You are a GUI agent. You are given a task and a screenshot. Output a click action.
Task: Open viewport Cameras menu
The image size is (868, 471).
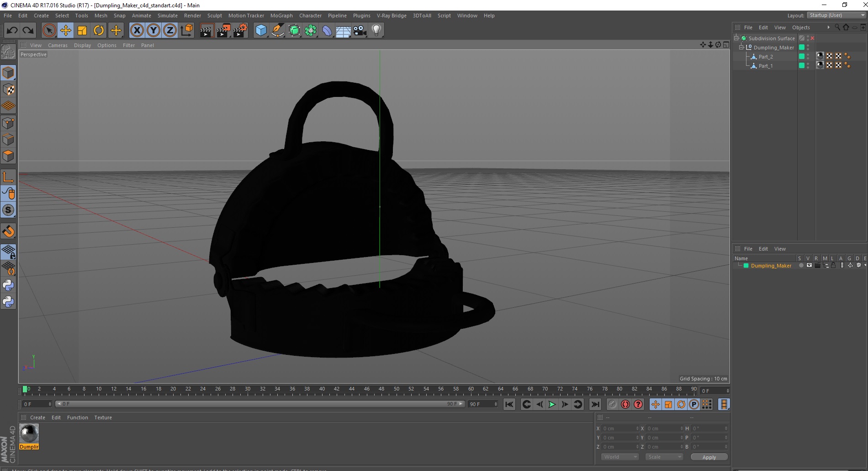pyautogui.click(x=58, y=45)
